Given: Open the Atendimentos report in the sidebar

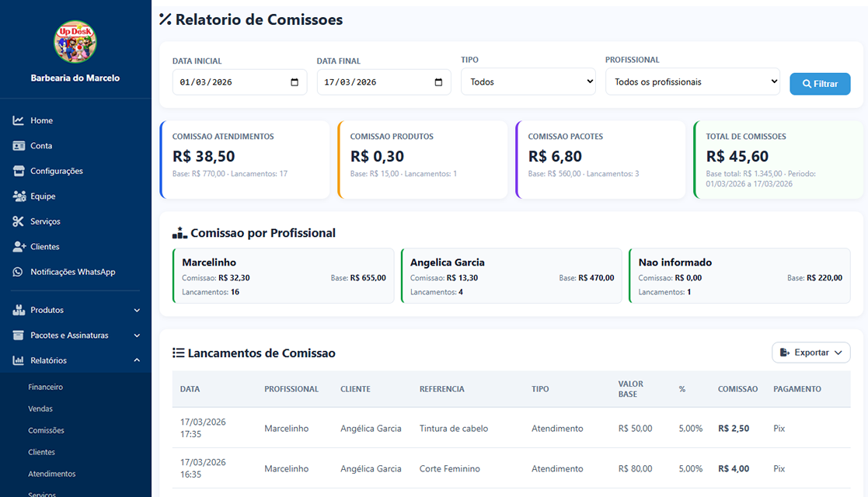Looking at the screenshot, I should [51, 473].
